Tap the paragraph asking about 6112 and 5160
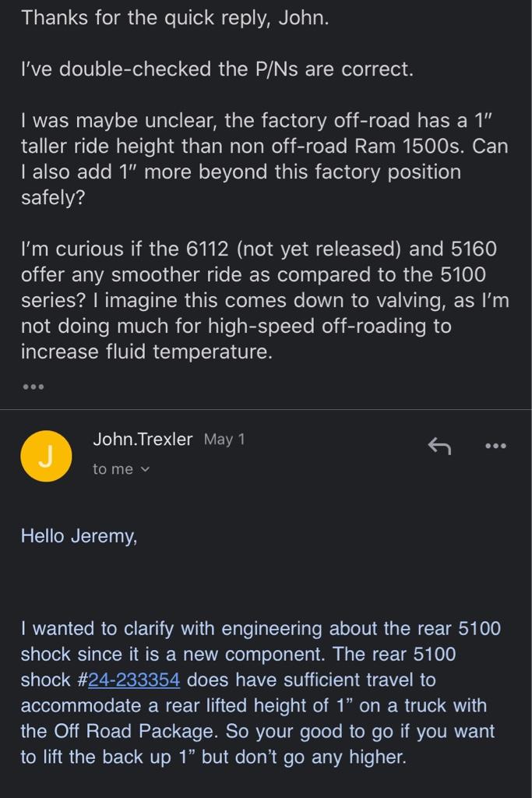532x798 pixels. [x=265, y=300]
